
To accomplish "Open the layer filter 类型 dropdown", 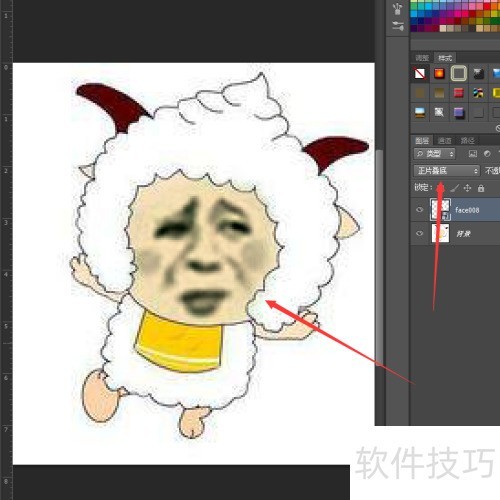I will point(434,154).
